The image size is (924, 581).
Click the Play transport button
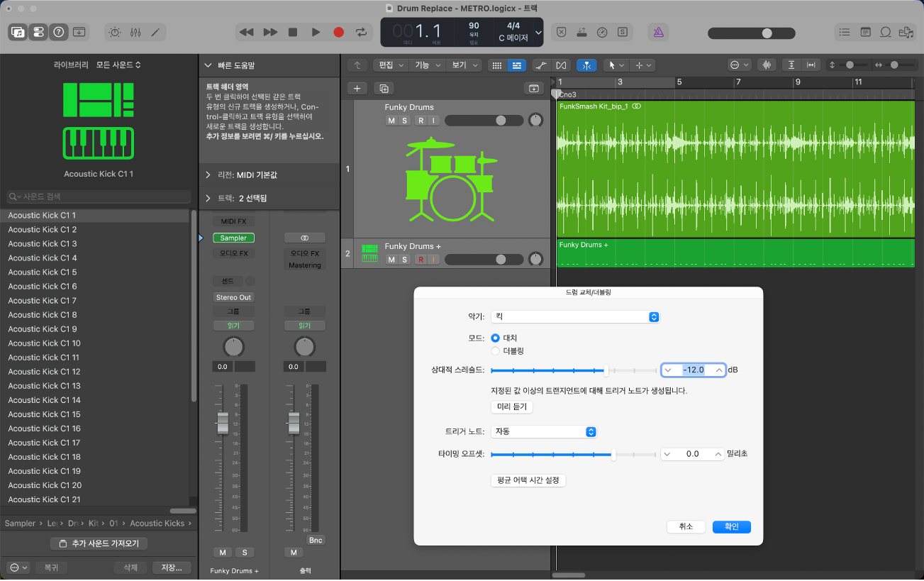[x=316, y=32]
